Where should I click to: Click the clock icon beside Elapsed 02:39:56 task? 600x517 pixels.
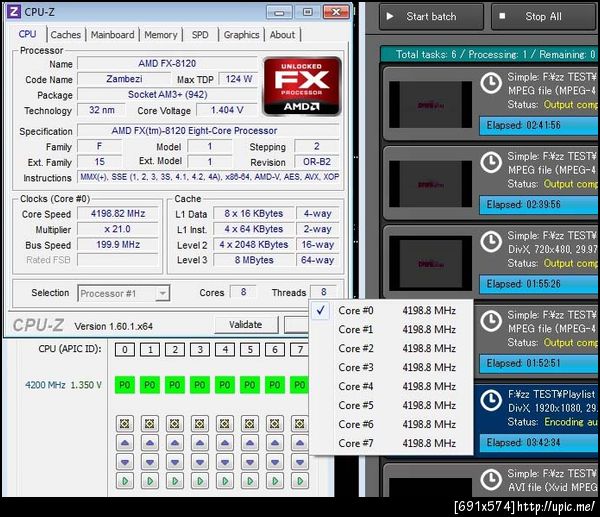[491, 162]
